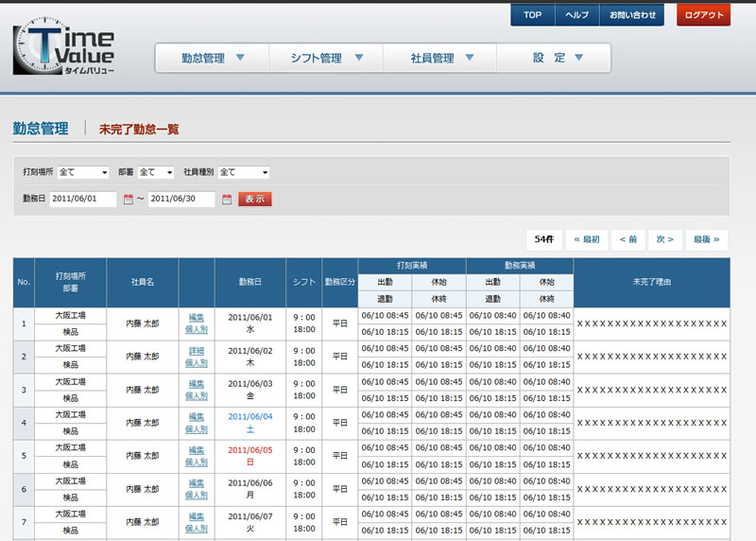
Task: Click the 未完了勤怠一覧 subtitle
Action: (x=139, y=129)
